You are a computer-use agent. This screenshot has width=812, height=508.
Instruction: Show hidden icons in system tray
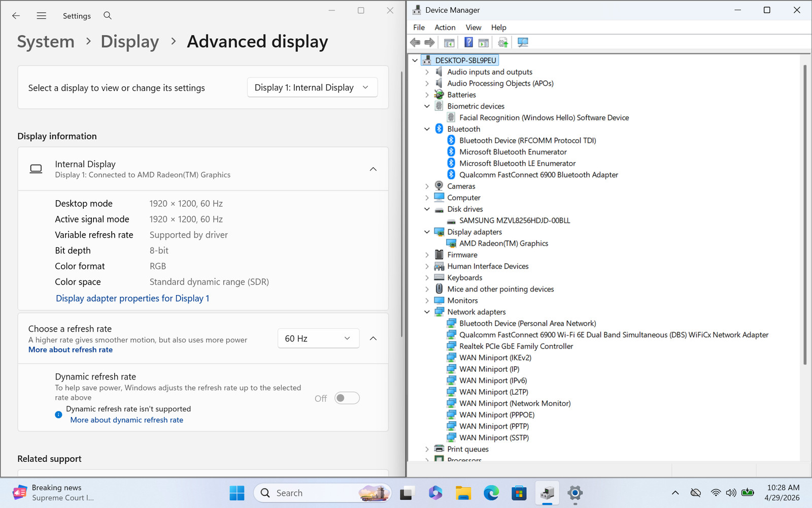675,493
